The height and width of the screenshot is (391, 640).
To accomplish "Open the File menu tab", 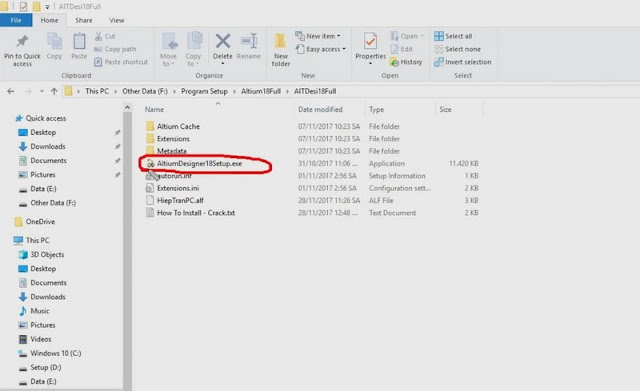I will tap(16, 20).
